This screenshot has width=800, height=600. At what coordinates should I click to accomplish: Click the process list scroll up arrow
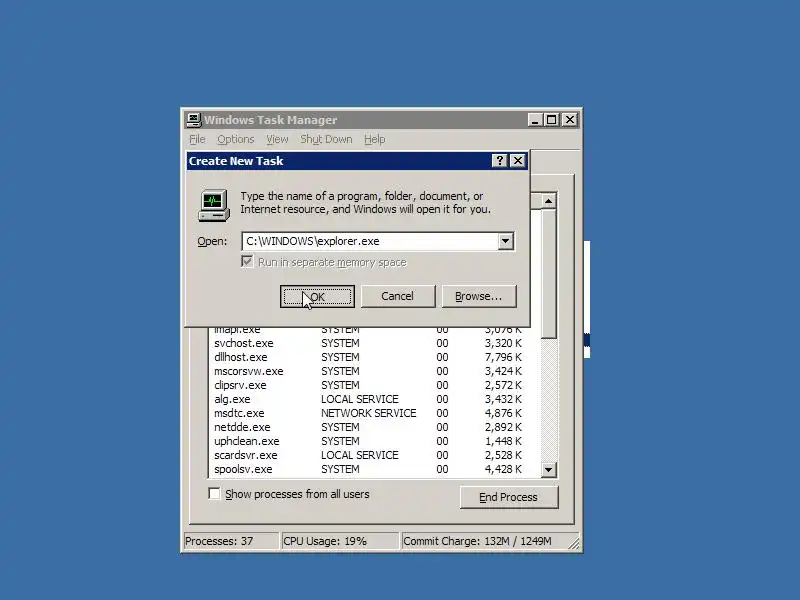pos(548,201)
